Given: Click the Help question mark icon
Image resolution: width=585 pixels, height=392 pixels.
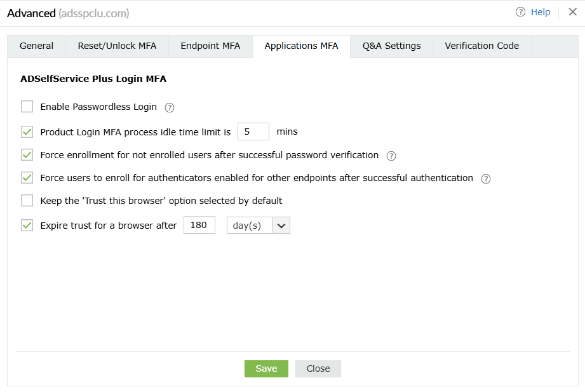Looking at the screenshot, I should tap(520, 12).
